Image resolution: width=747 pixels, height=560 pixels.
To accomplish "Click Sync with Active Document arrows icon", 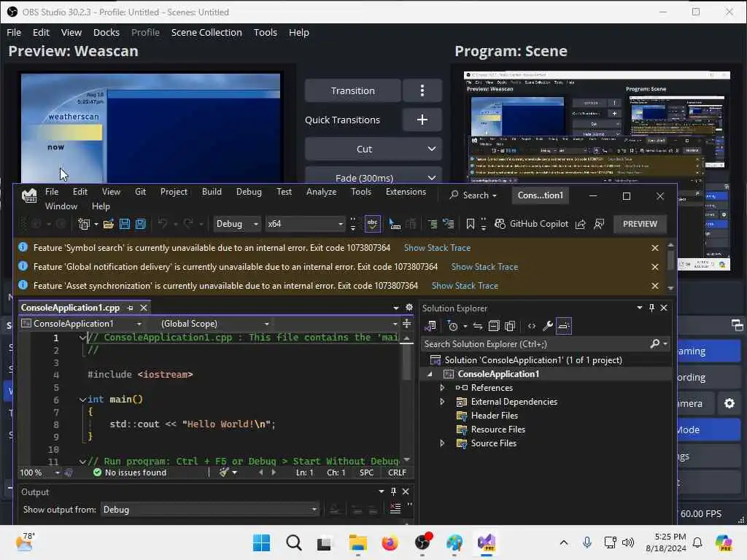I will [477, 326].
